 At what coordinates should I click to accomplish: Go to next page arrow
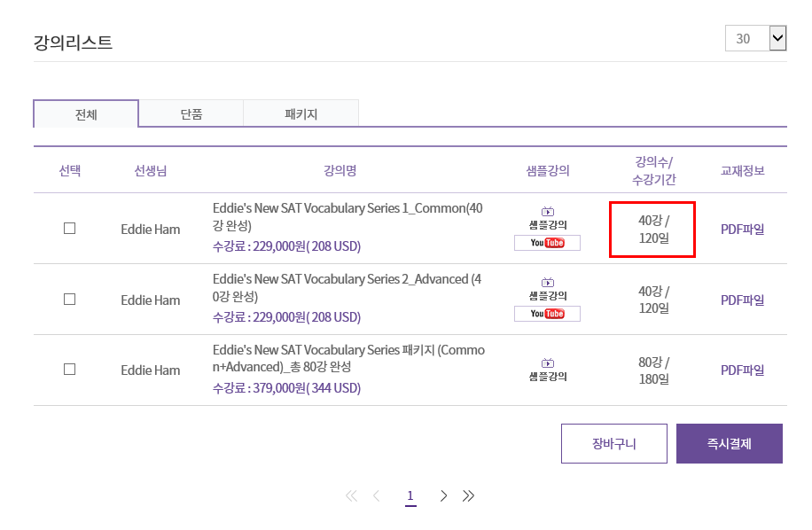(x=443, y=495)
